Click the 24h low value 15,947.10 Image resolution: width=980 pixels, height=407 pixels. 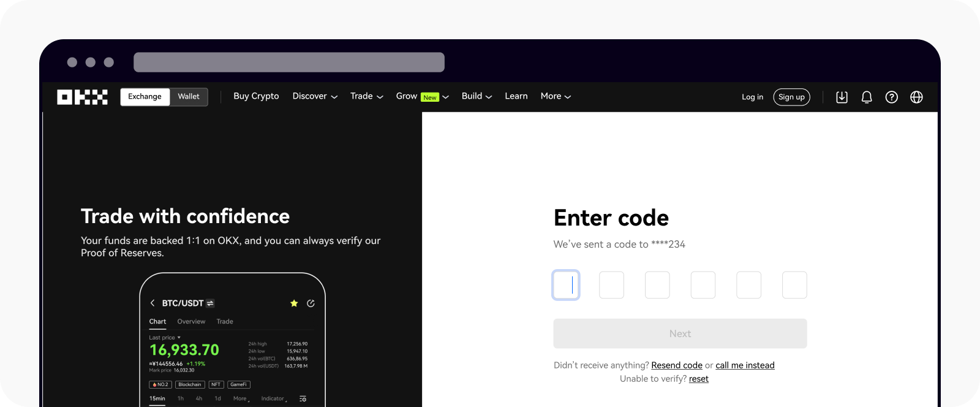pos(297,351)
